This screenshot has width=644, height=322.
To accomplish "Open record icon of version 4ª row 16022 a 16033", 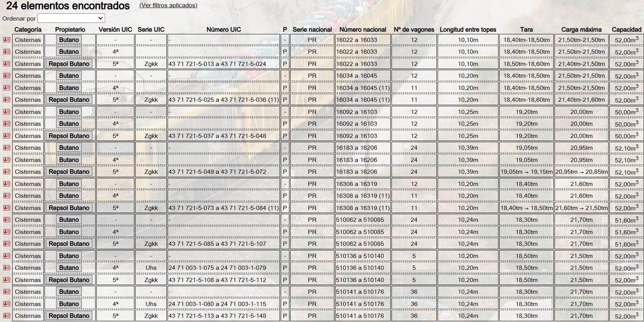I will pyautogui.click(x=7, y=51).
